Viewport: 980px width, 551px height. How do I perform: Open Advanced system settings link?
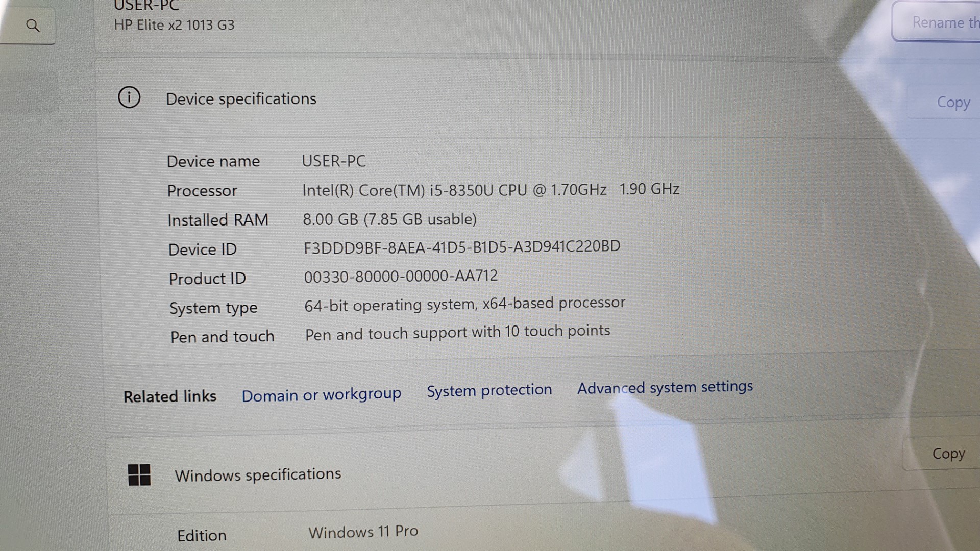pyautogui.click(x=665, y=387)
